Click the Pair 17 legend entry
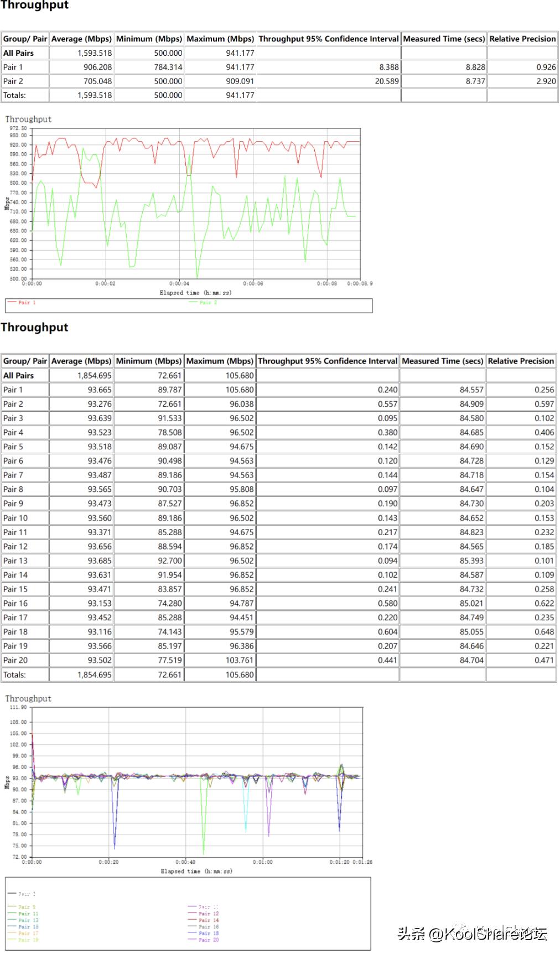The width and height of the screenshot is (560, 954). [23, 933]
